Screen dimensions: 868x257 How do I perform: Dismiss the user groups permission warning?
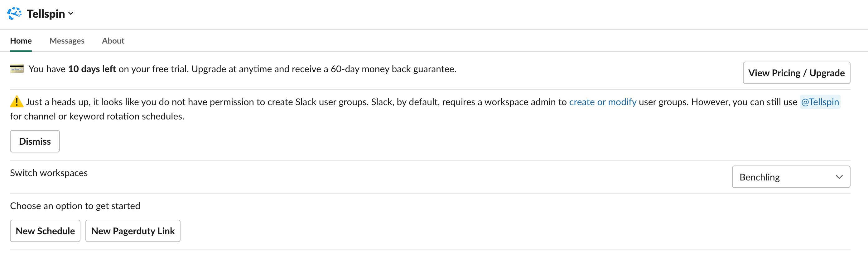point(35,141)
